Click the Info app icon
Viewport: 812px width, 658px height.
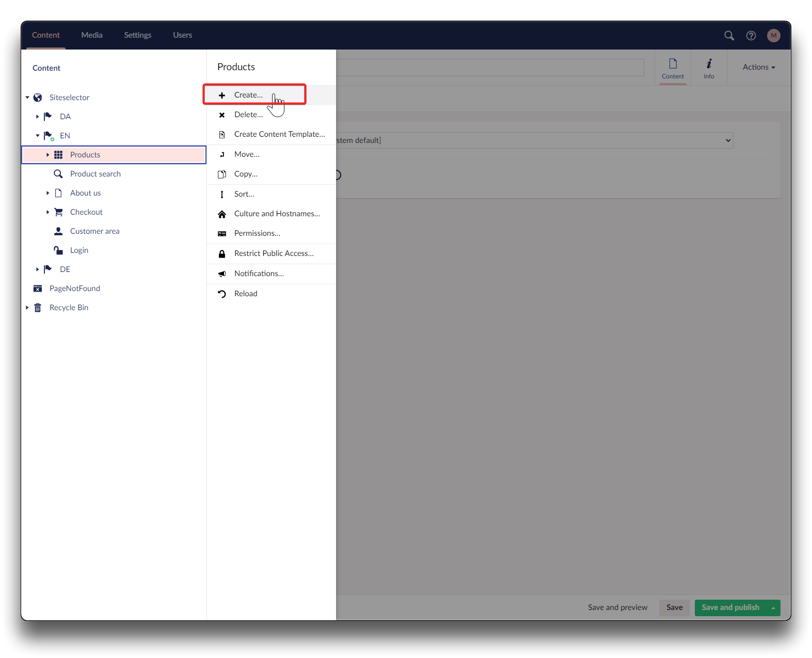709,68
